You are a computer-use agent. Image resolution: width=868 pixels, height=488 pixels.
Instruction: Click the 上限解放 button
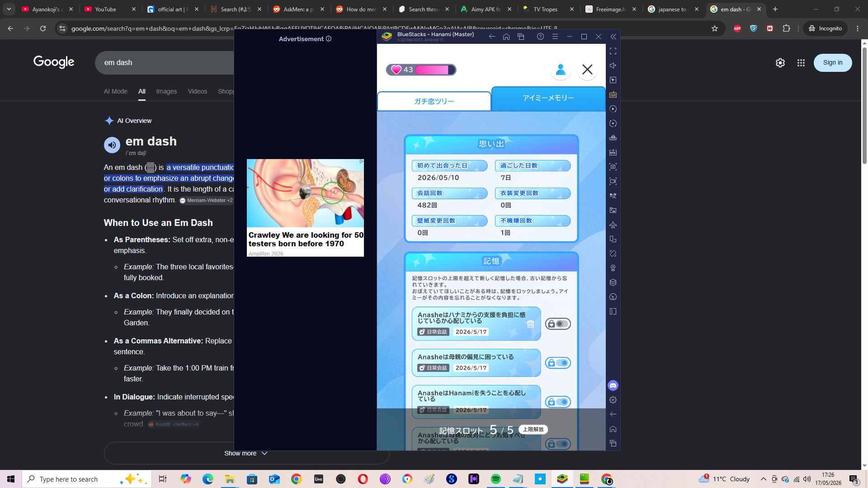[x=533, y=429]
